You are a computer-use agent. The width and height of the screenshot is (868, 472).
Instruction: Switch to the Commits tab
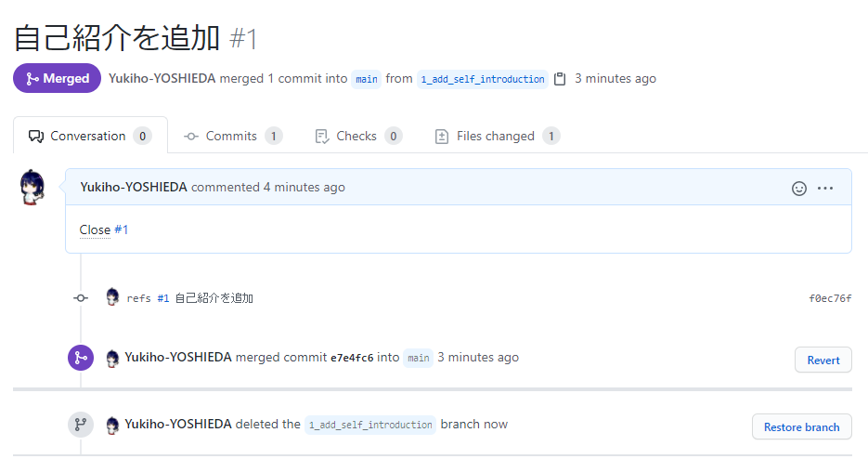click(232, 136)
